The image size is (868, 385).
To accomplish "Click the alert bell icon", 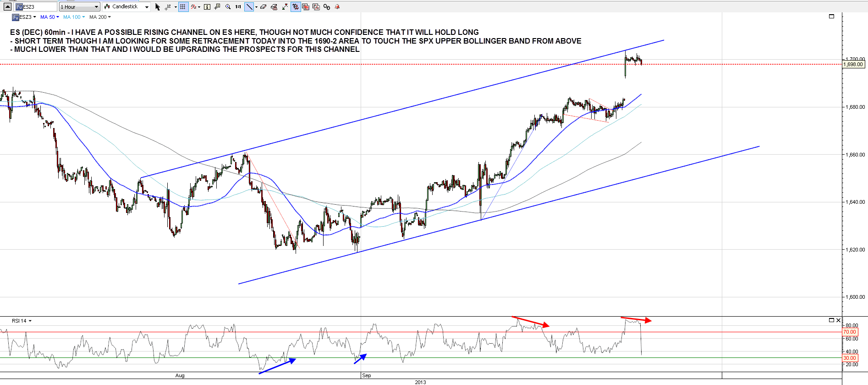I will 337,7.
